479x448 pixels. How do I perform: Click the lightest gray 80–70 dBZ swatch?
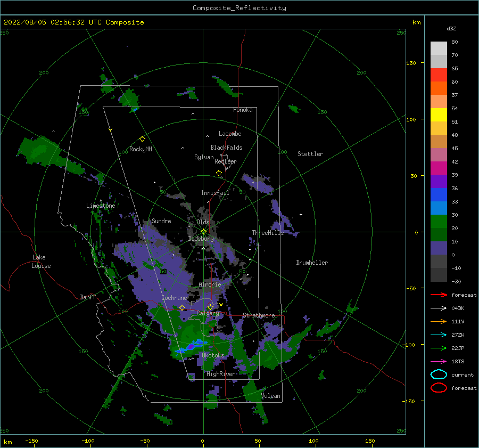439,48
